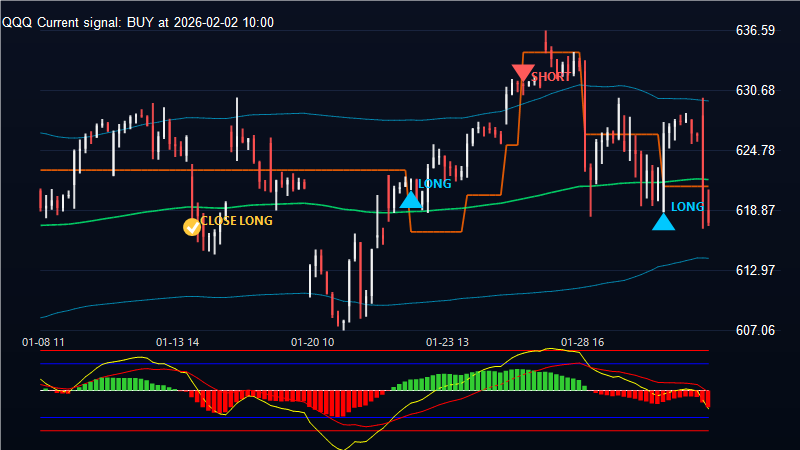Select the 01-08 11 date axis label
Viewport: 800px width, 450px height.
tap(44, 342)
